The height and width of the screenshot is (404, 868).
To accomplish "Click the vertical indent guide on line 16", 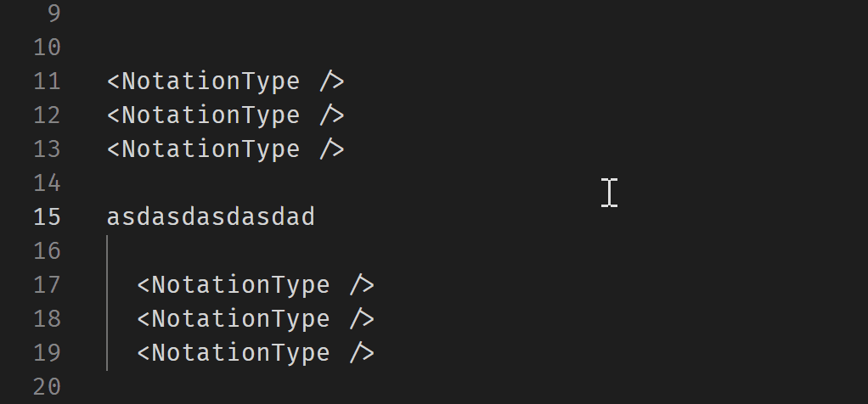I will pyautogui.click(x=108, y=251).
